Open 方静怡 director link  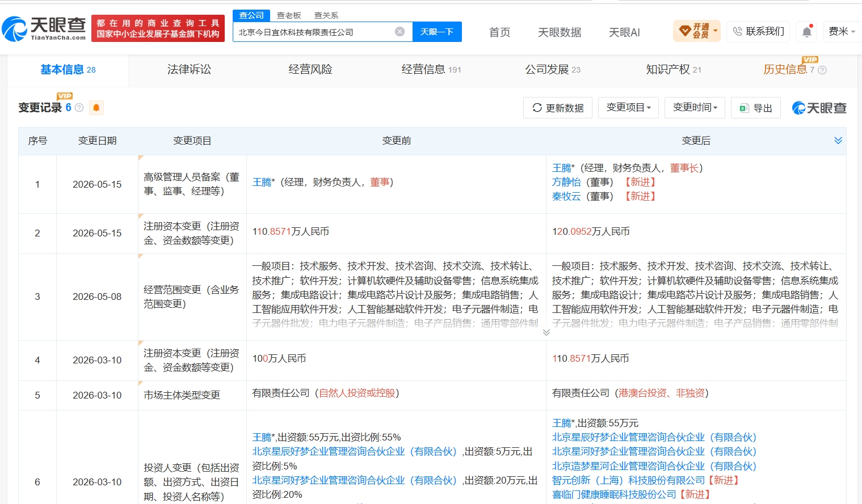(x=566, y=182)
